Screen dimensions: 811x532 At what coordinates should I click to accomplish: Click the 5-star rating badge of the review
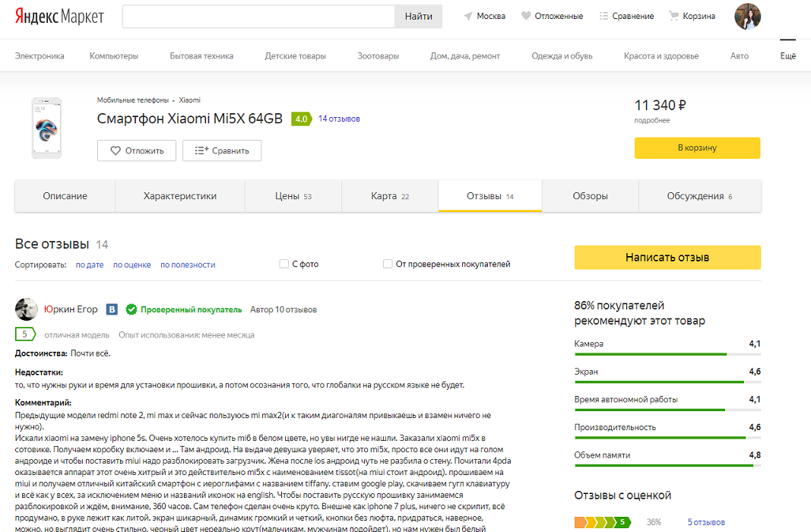click(25, 334)
